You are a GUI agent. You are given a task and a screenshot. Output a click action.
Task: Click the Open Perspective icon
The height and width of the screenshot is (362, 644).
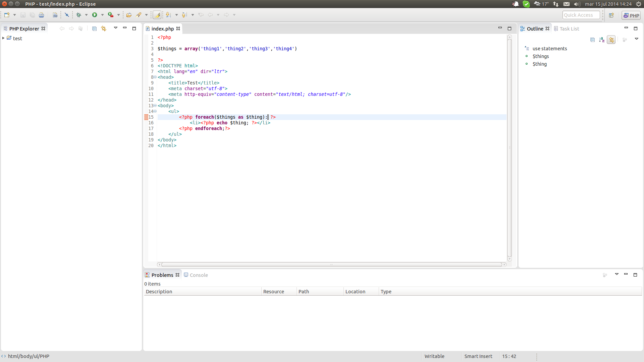611,15
